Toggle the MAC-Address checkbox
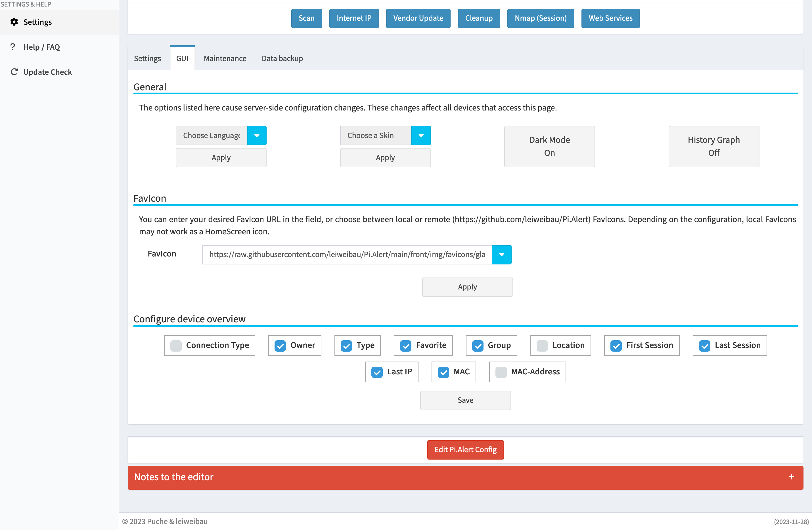 tap(501, 372)
